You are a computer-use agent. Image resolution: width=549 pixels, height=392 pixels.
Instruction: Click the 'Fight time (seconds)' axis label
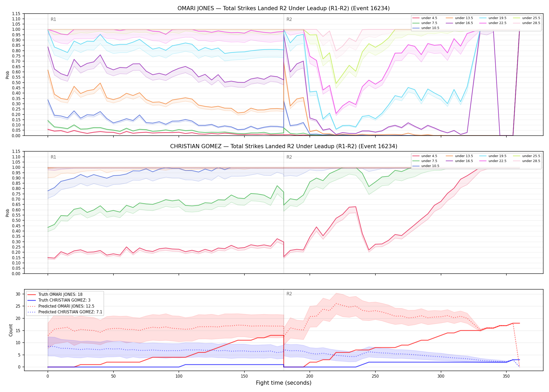(283, 383)
